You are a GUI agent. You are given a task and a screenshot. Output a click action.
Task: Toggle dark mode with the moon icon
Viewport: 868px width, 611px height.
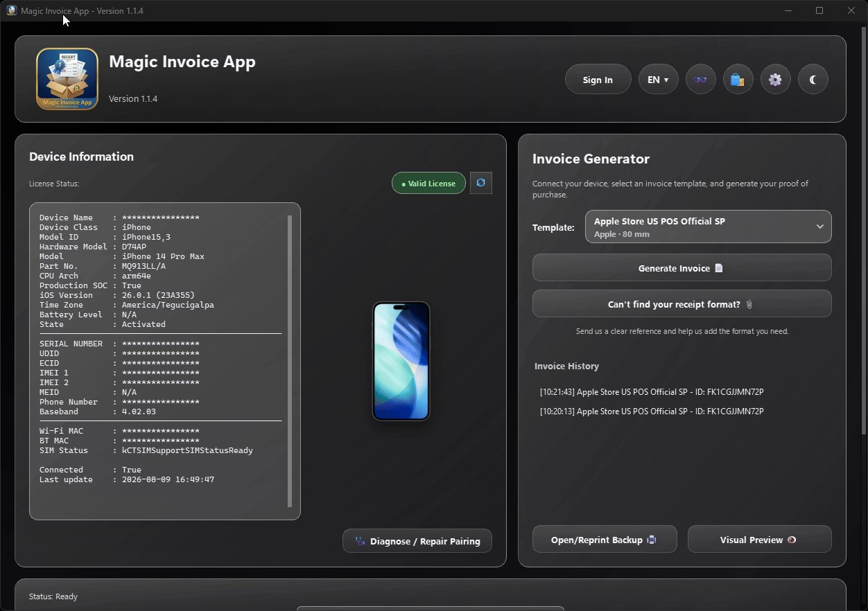pyautogui.click(x=813, y=80)
